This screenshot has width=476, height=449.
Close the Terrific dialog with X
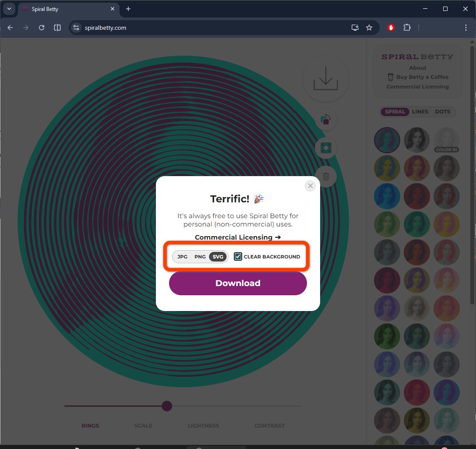coord(310,186)
